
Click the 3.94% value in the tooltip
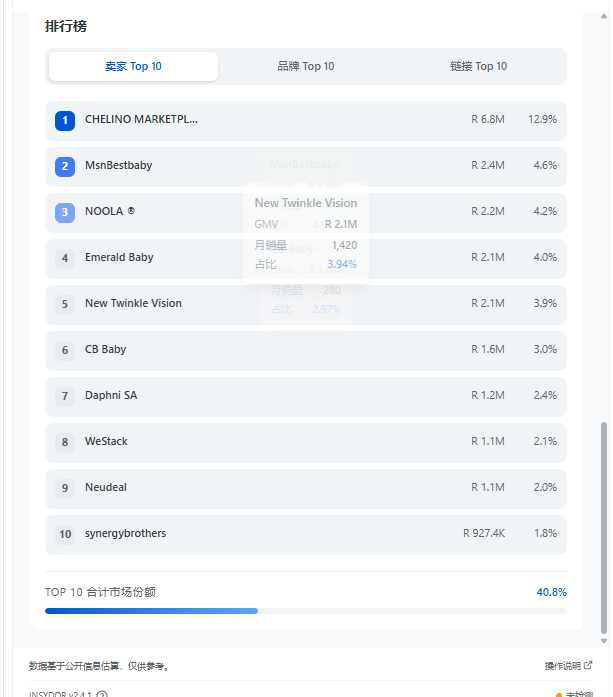point(342,264)
